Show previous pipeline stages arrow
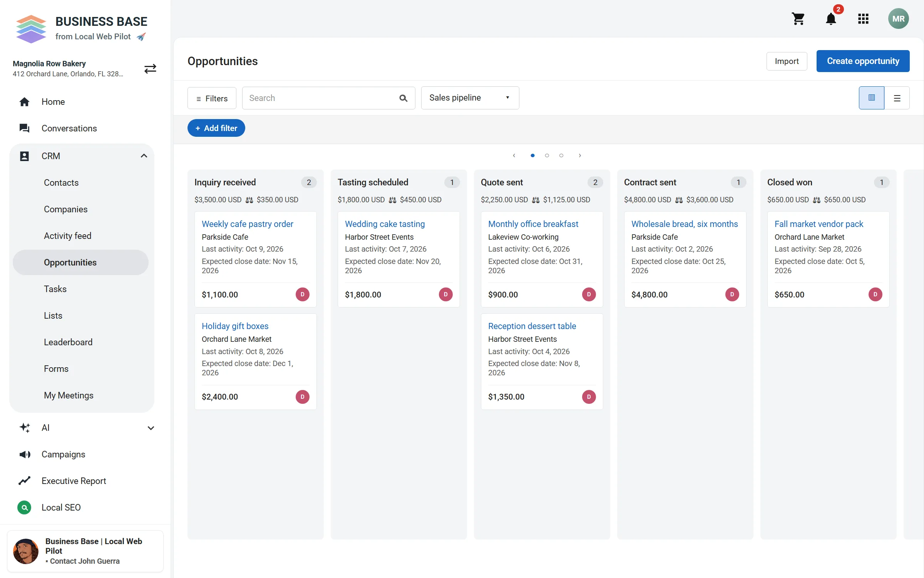 (x=514, y=156)
